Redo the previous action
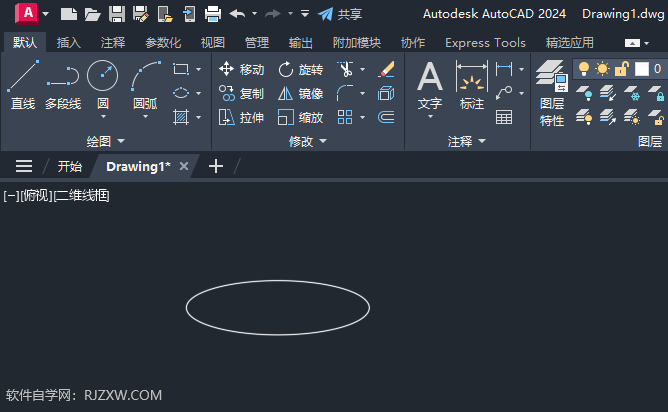Image resolution: width=668 pixels, height=412 pixels. coord(273,14)
